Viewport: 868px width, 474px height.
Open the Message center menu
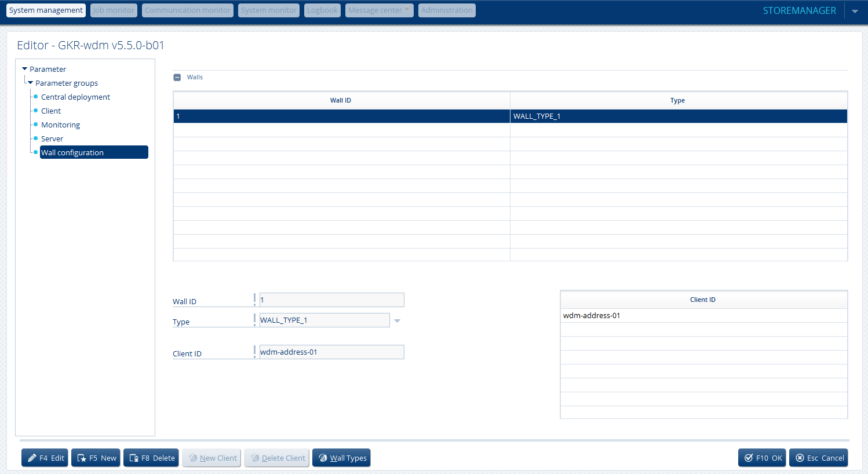tap(379, 10)
